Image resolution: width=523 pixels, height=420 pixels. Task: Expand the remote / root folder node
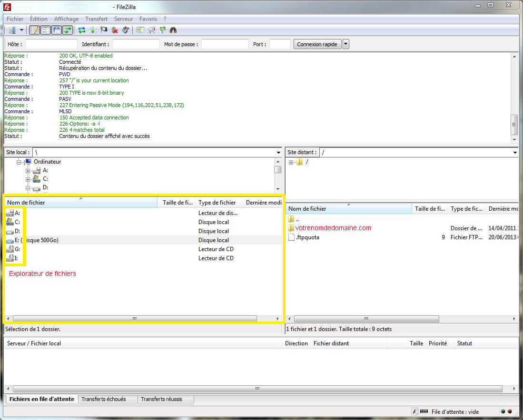click(291, 162)
